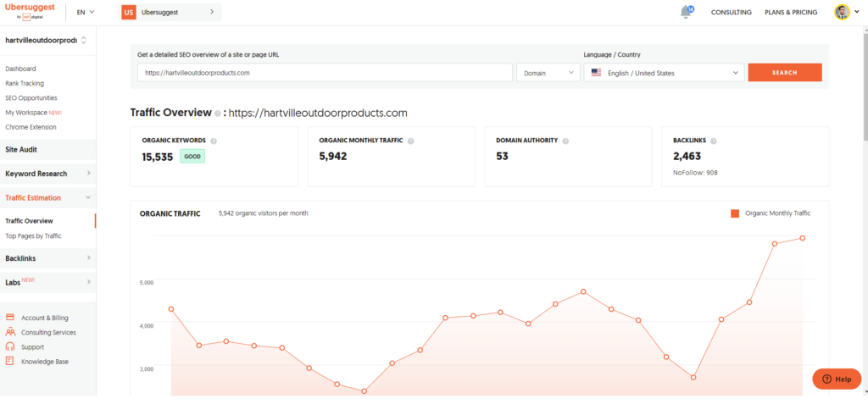Expand the Labs section
The height and width of the screenshot is (404, 868).
(x=47, y=282)
